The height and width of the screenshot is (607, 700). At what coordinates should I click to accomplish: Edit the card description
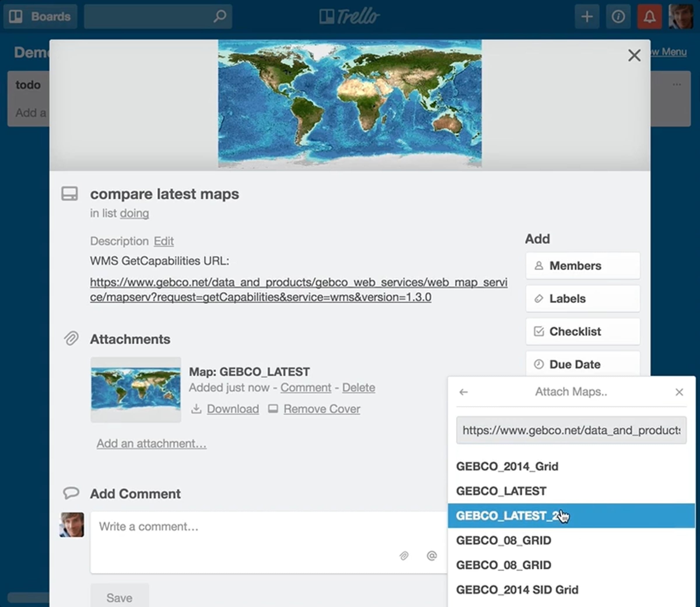point(164,241)
